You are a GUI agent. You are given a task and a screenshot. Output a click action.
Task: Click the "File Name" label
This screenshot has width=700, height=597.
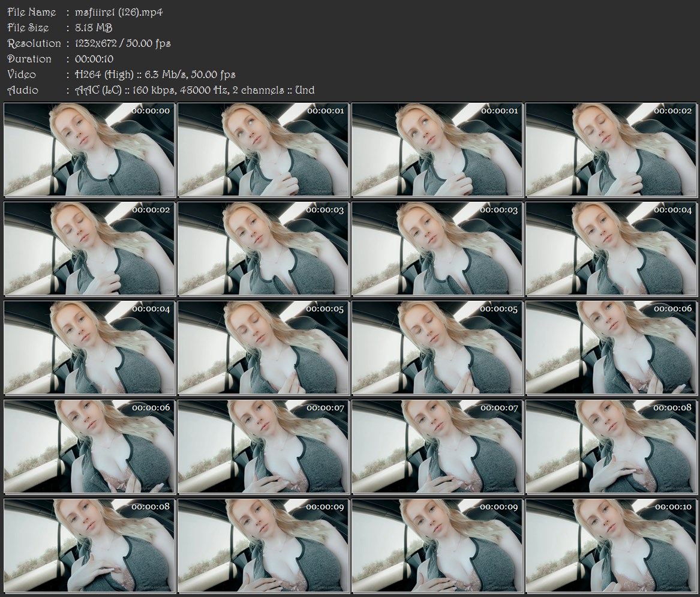click(32, 12)
